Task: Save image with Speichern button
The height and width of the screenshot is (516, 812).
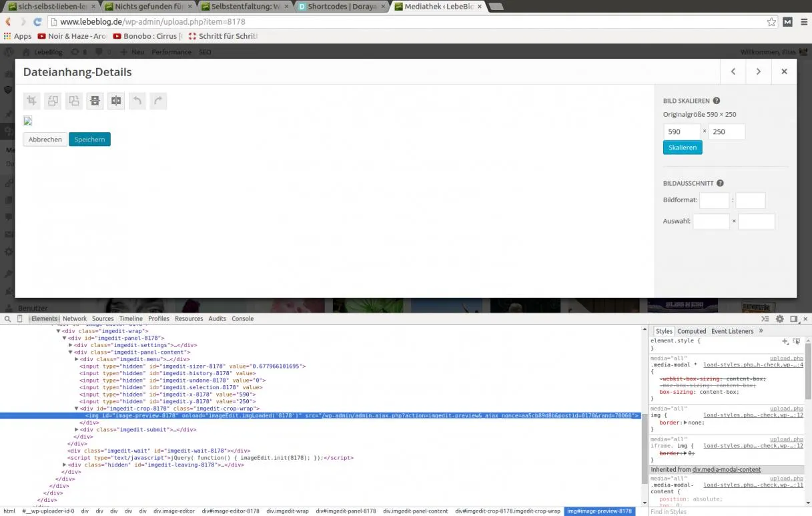Action: (x=89, y=140)
